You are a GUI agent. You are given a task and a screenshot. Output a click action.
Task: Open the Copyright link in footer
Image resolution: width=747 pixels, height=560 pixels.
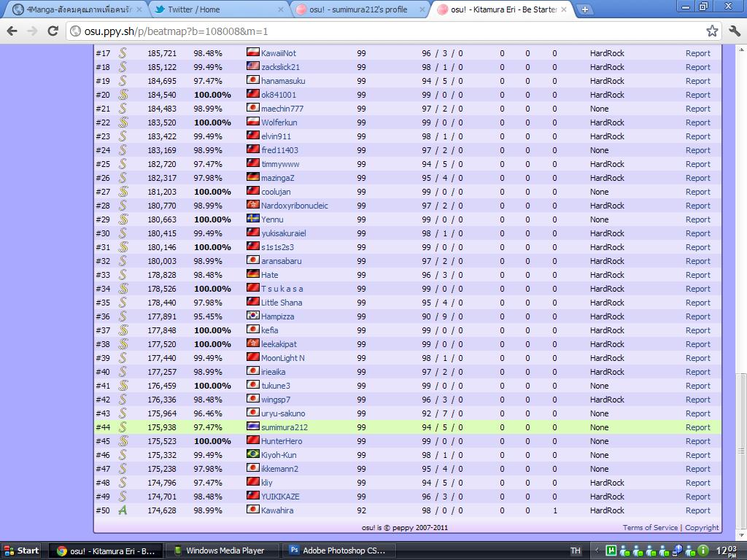(x=702, y=527)
